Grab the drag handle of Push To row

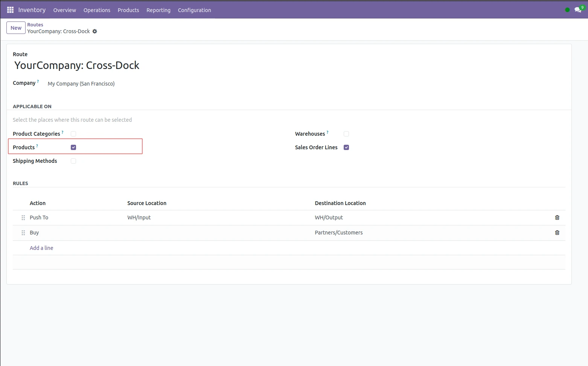point(23,217)
